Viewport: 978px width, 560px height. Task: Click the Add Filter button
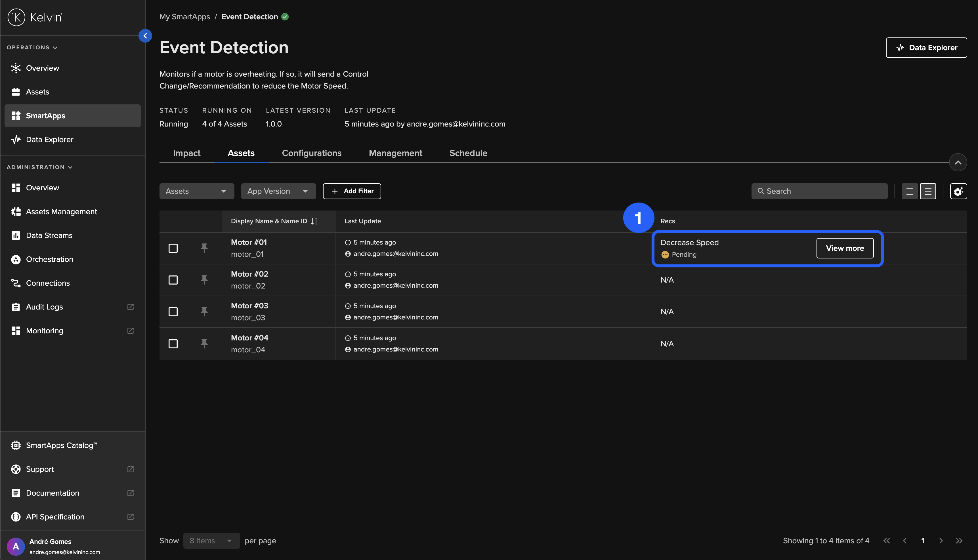tap(352, 191)
